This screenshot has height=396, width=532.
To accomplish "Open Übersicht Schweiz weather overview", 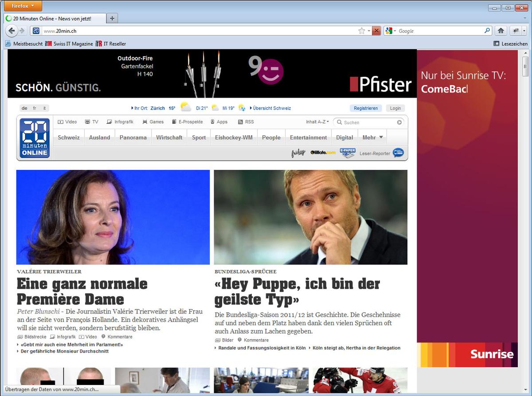I will pos(270,108).
